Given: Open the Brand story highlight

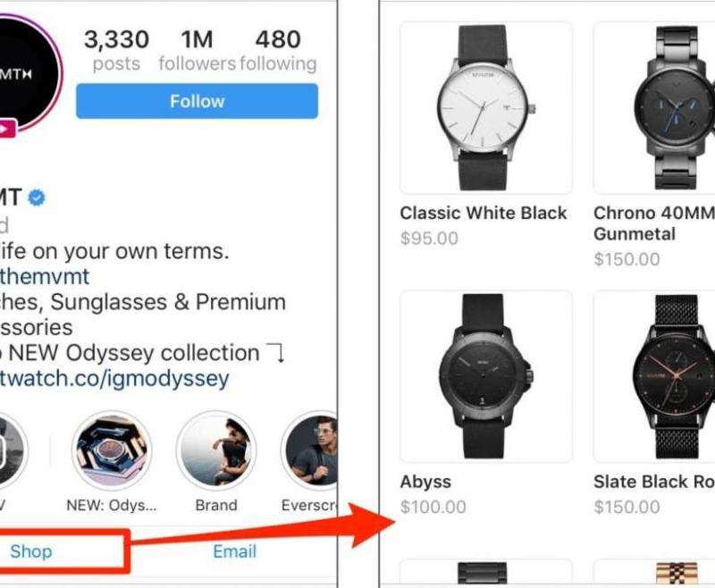Looking at the screenshot, I should tap(216, 450).
